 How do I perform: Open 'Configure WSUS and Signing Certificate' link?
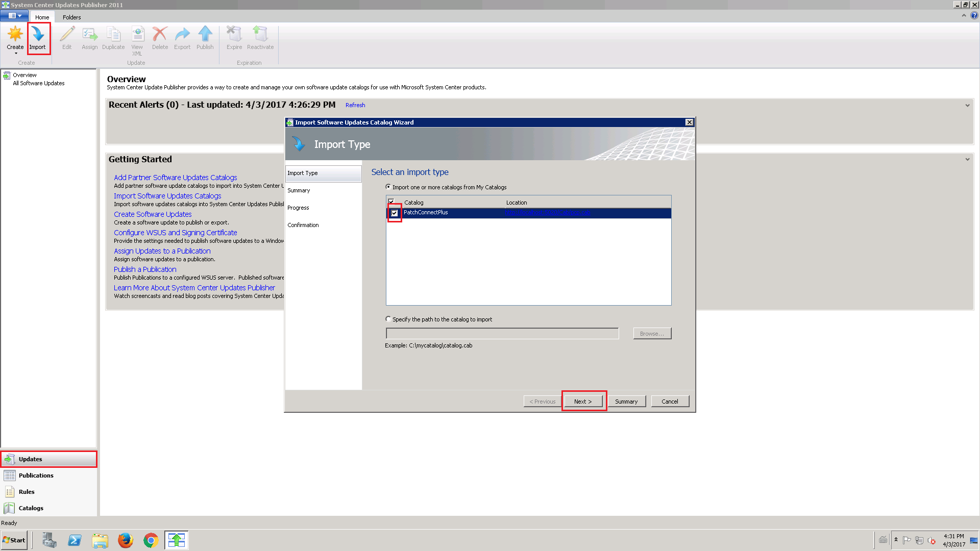click(175, 232)
